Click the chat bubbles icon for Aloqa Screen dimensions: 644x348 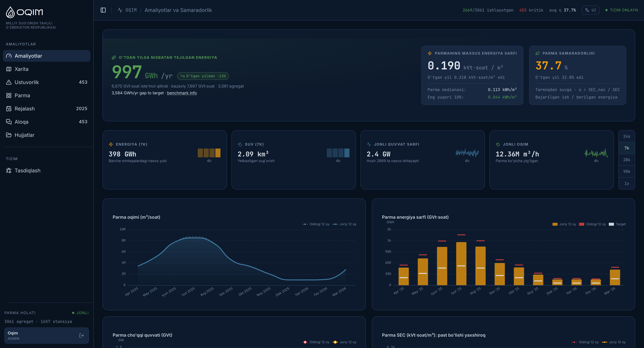pos(9,122)
